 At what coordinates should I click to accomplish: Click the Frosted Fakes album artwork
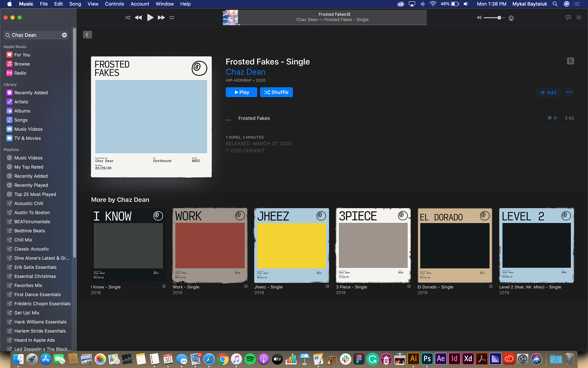151,117
